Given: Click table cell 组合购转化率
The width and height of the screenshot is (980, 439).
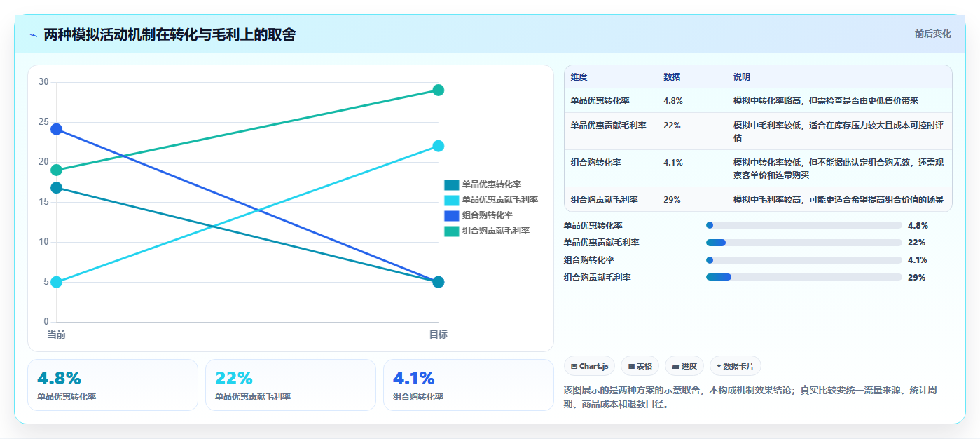Looking at the screenshot, I should (x=596, y=163).
